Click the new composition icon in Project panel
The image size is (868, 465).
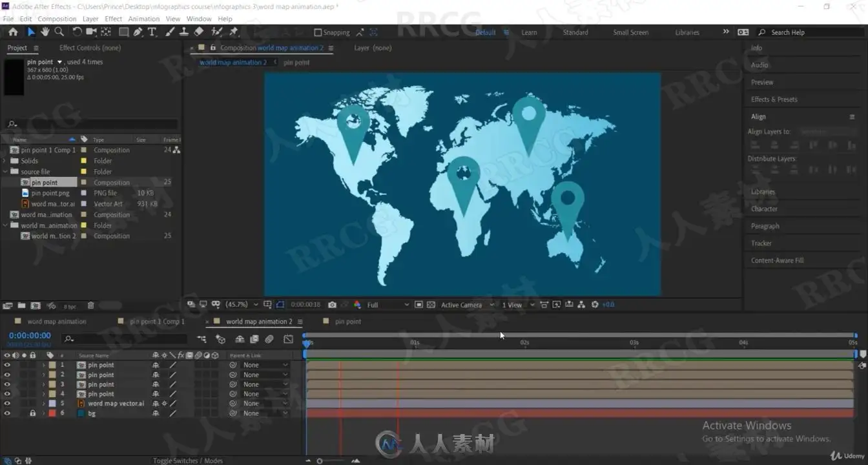(x=36, y=305)
